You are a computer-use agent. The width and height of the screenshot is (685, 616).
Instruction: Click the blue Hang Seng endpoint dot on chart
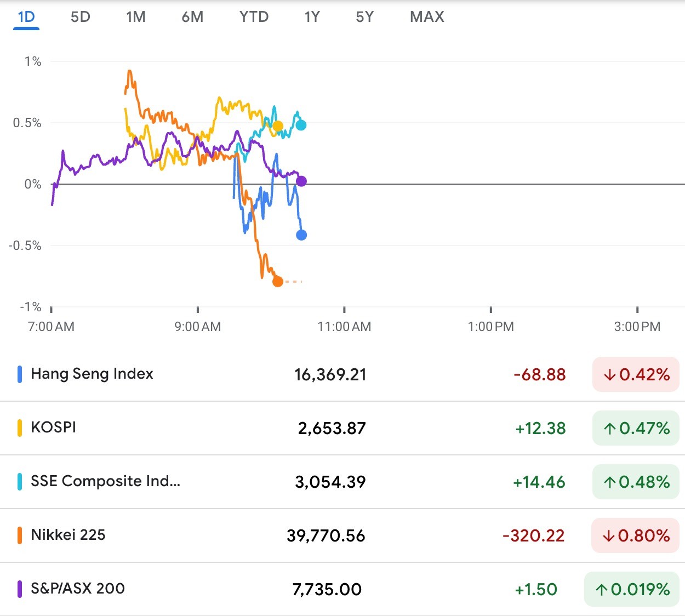click(301, 235)
